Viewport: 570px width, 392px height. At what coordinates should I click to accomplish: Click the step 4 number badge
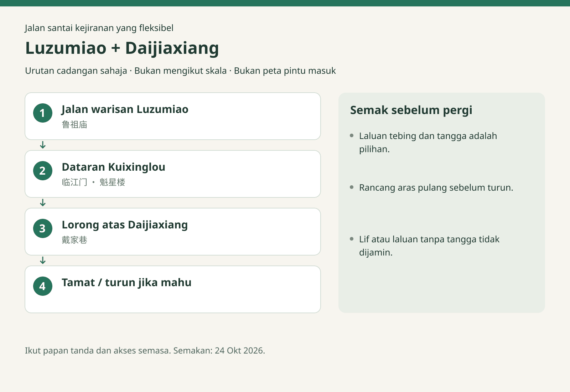43,286
